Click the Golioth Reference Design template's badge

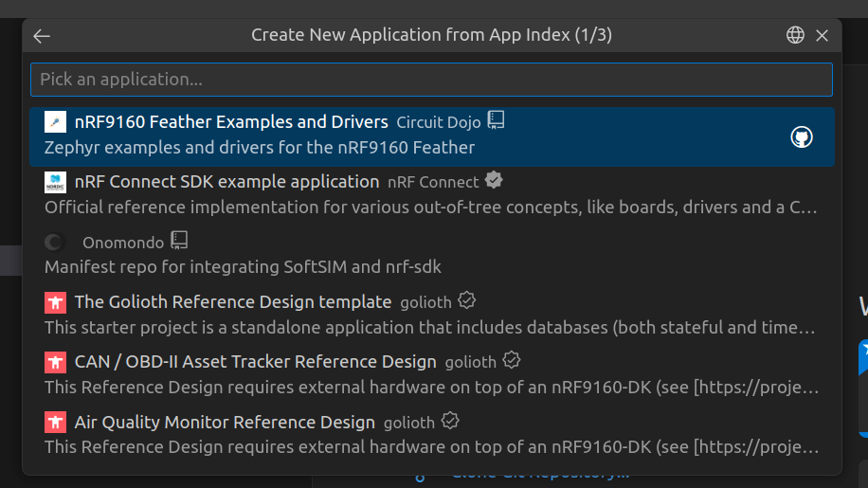pos(466,300)
